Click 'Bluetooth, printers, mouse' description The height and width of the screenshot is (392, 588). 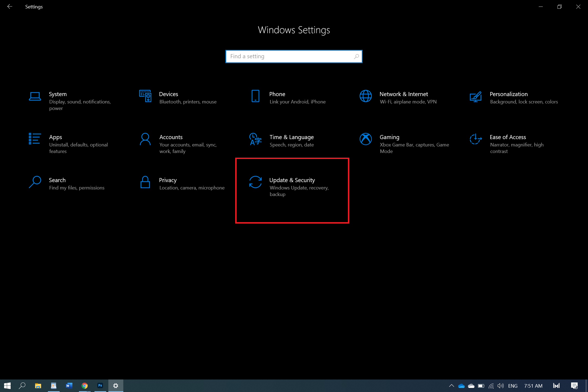pyautogui.click(x=188, y=102)
